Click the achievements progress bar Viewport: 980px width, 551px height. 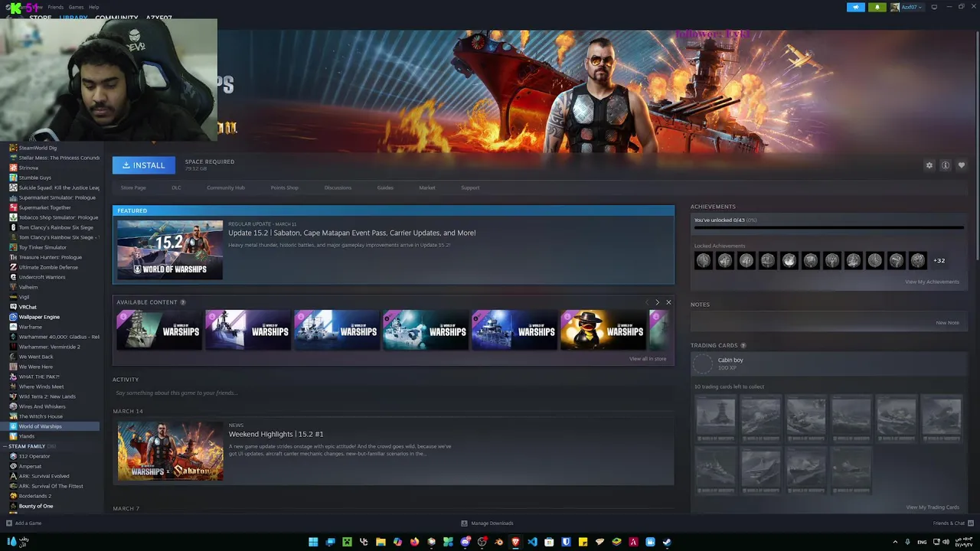tap(829, 227)
